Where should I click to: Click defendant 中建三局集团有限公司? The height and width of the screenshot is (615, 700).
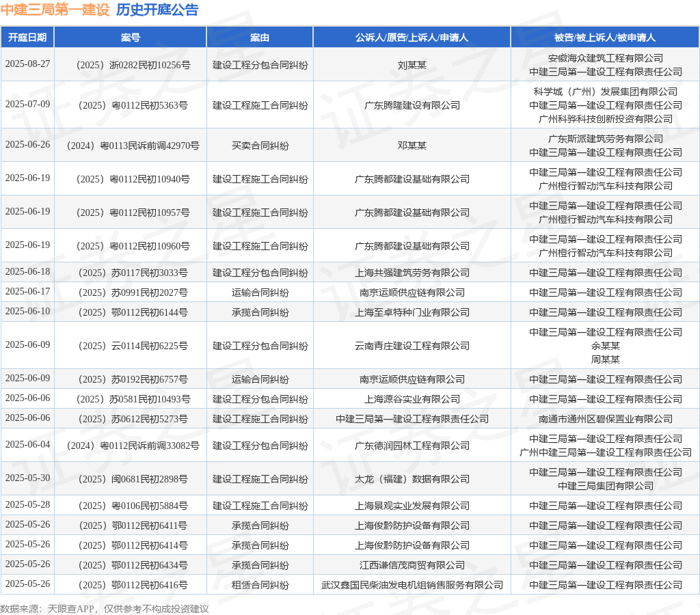click(606, 486)
